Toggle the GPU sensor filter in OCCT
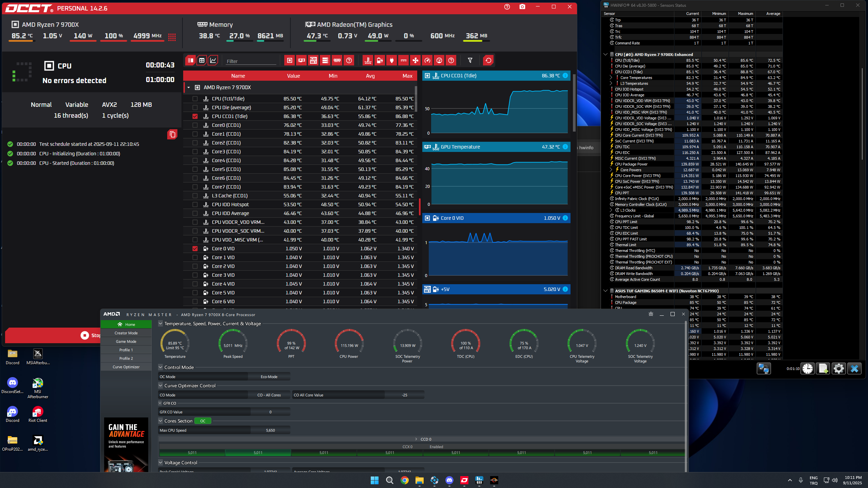Viewport: 868px width, 488px height. pos(302,60)
